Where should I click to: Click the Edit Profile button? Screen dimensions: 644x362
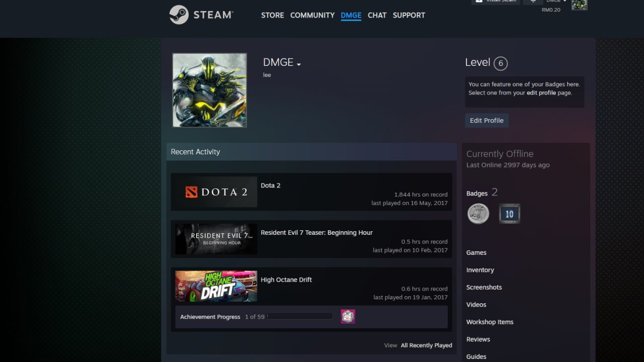point(487,121)
